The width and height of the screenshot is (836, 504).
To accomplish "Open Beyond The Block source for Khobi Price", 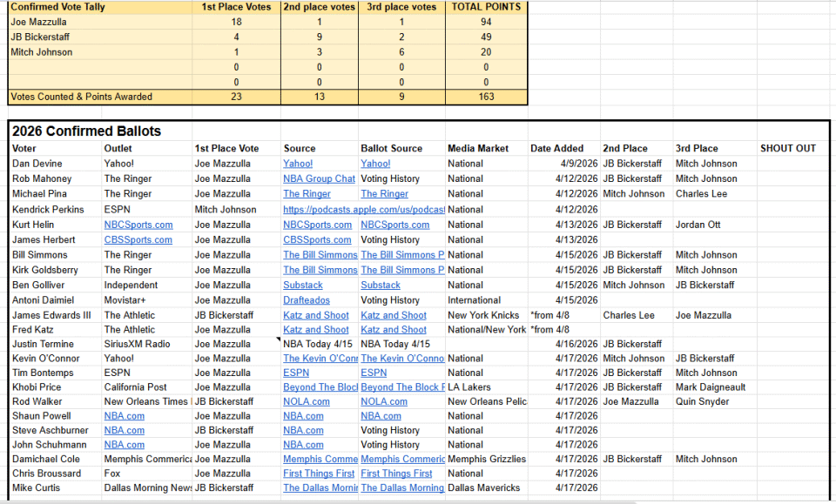I will [320, 387].
